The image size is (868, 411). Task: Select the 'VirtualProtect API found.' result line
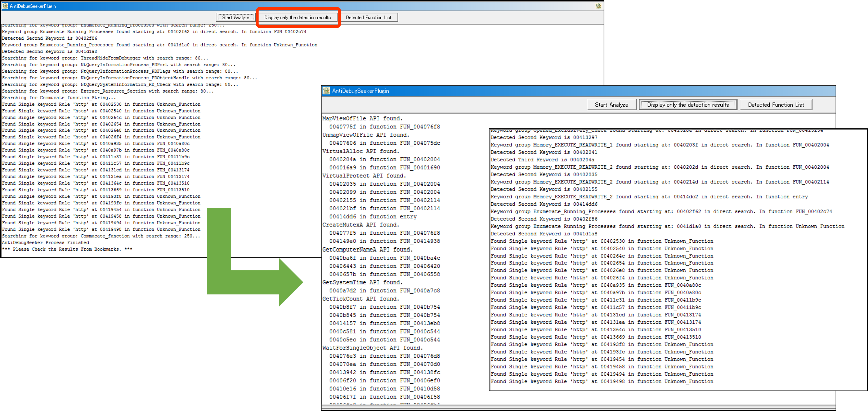tap(364, 176)
